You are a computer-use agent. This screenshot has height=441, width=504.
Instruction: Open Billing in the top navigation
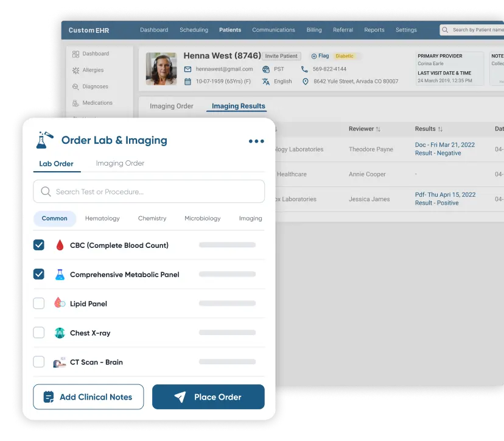click(x=314, y=30)
